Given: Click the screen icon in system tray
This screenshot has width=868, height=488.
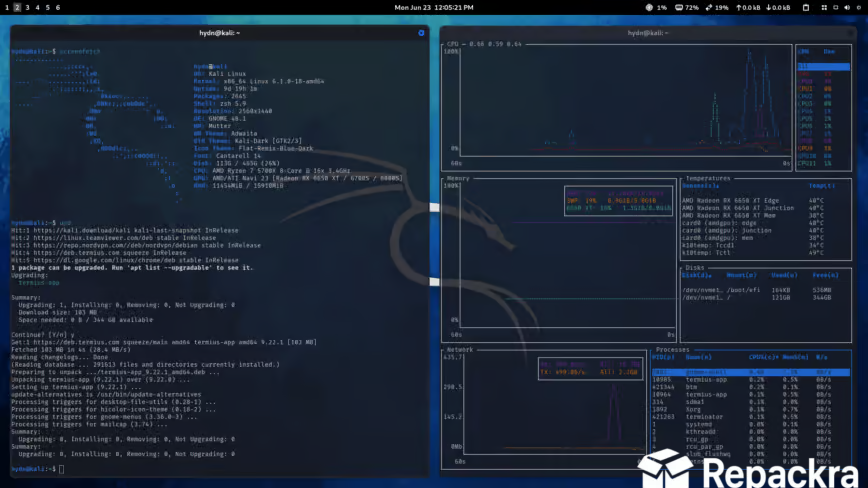Looking at the screenshot, I should pyautogui.click(x=836, y=8).
